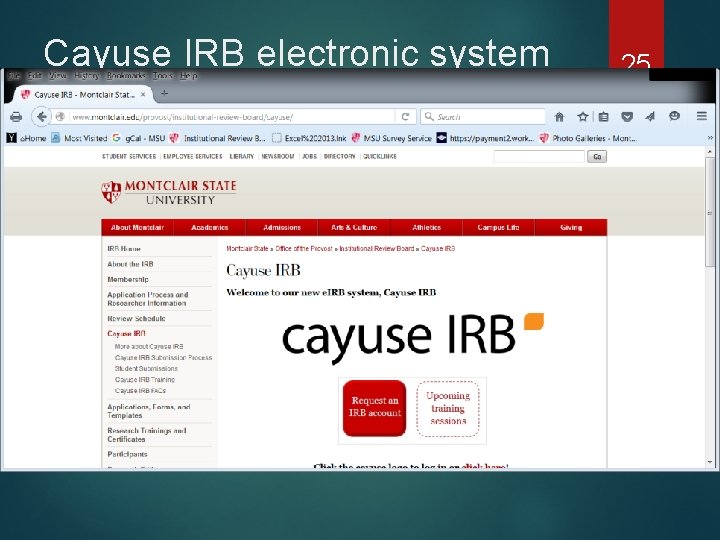Open the MSU Survey Service bookmark
This screenshot has height=540, width=720.
pyautogui.click(x=392, y=138)
